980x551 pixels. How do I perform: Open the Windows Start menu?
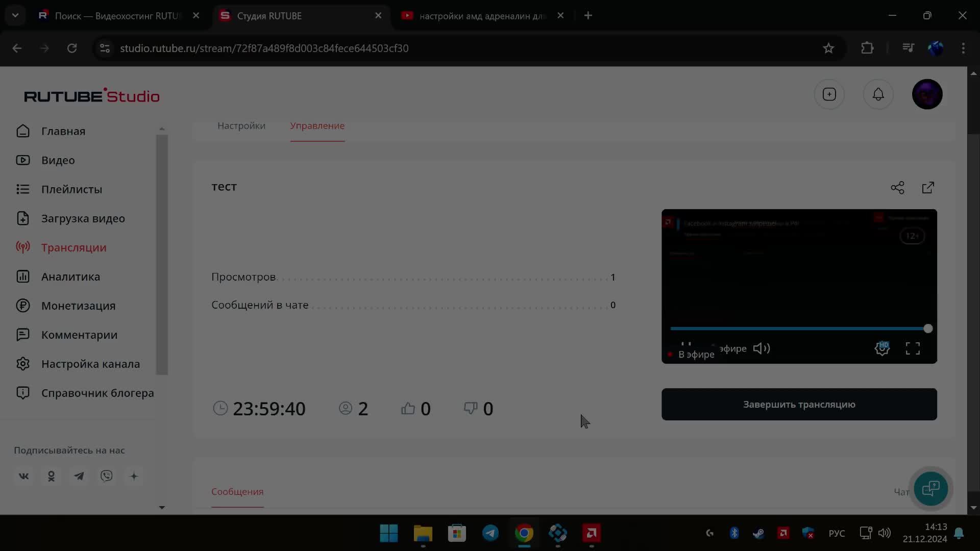(x=389, y=533)
